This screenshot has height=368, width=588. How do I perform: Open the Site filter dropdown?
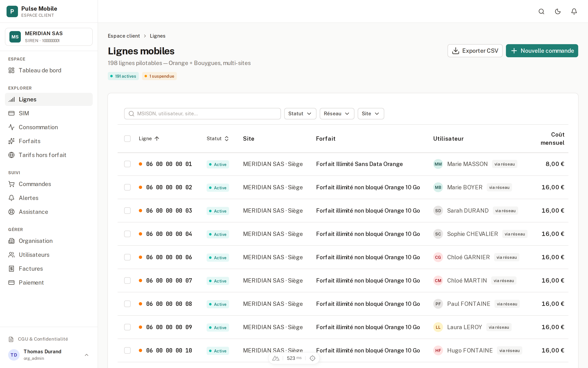click(371, 114)
